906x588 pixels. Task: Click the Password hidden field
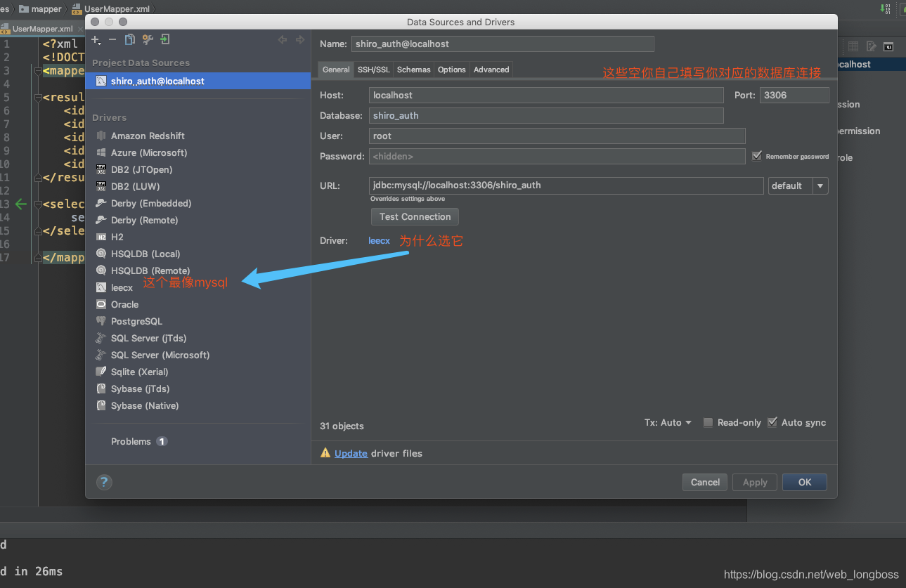point(557,156)
